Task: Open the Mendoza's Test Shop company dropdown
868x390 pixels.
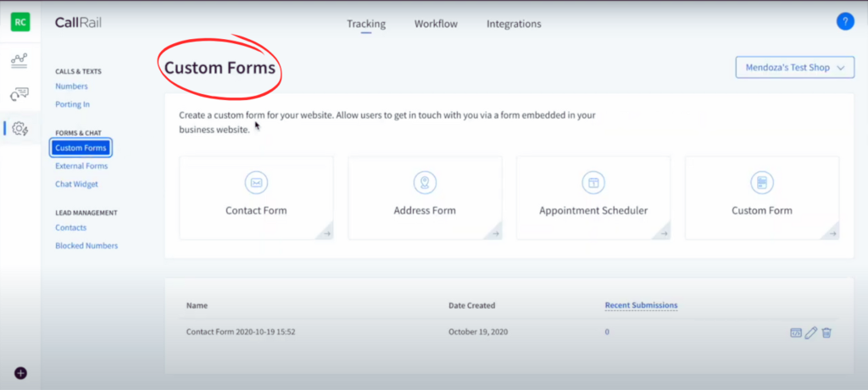Action: [x=795, y=68]
